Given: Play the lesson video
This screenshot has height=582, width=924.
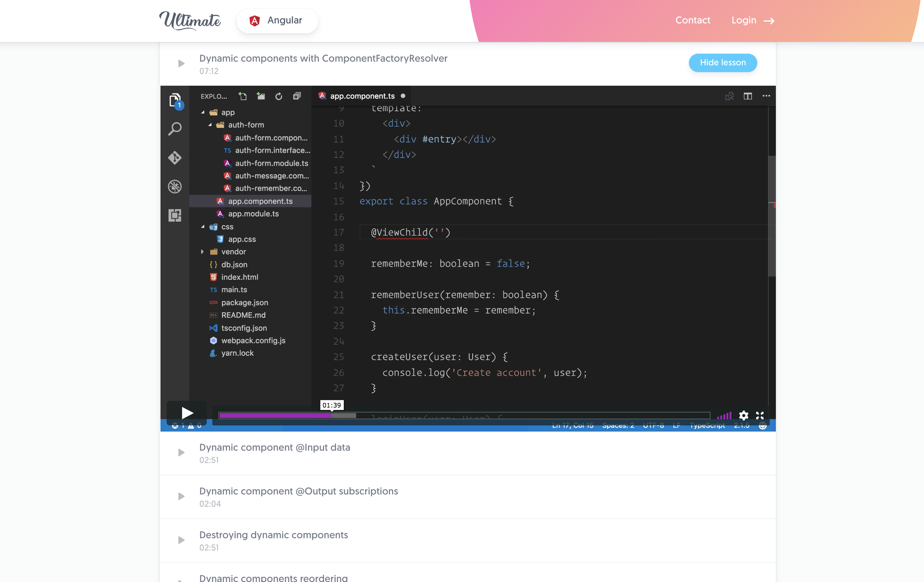Looking at the screenshot, I should (x=187, y=413).
